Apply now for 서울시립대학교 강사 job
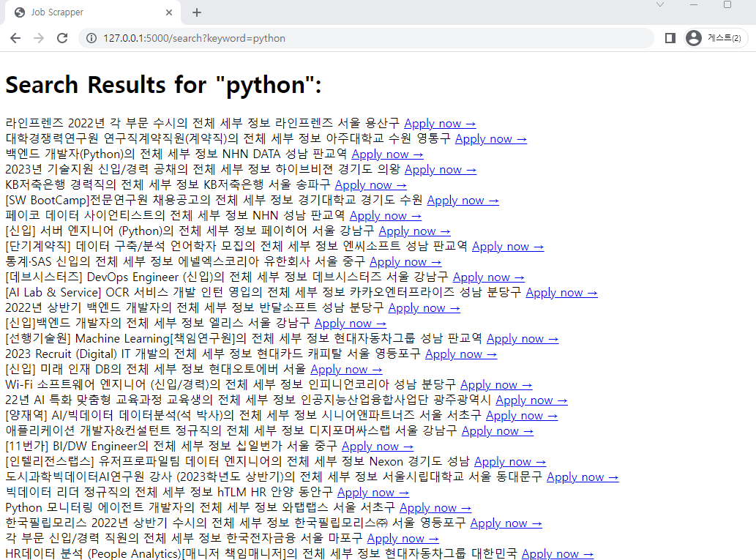 (583, 477)
